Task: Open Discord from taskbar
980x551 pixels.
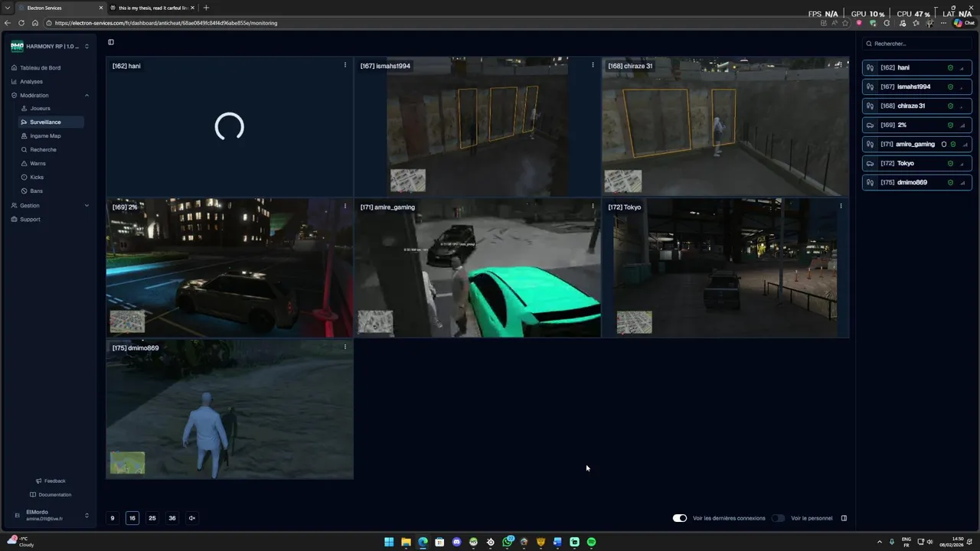Action: click(x=456, y=542)
